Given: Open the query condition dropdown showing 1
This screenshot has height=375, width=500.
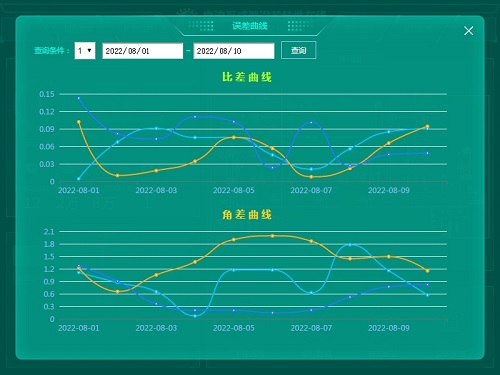Looking at the screenshot, I should 85,51.
